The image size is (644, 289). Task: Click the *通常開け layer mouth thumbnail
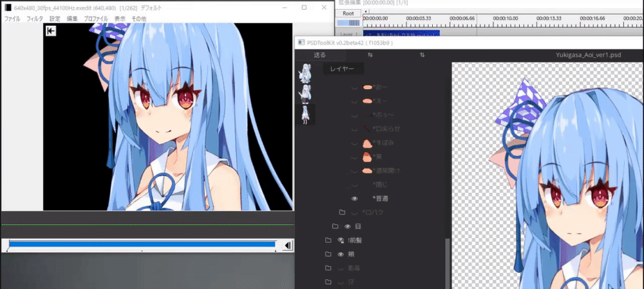click(x=367, y=170)
